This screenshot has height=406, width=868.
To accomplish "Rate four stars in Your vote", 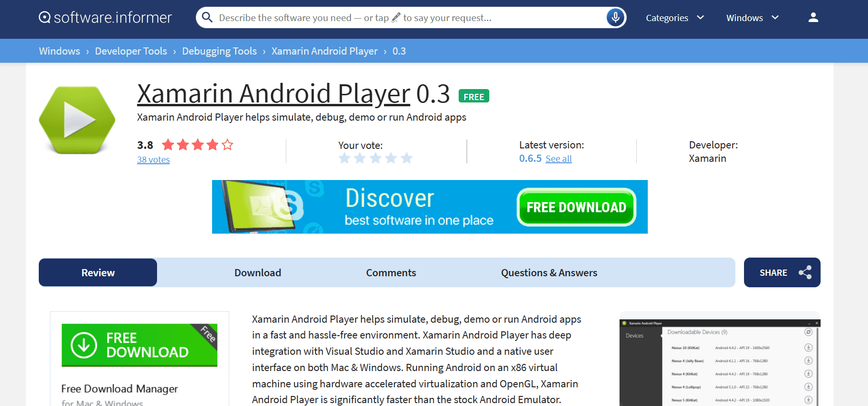I will tap(391, 158).
